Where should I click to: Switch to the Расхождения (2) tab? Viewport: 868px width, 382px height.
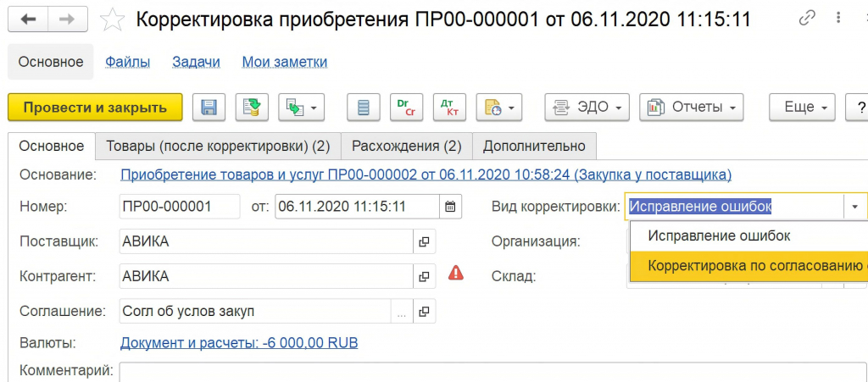(x=406, y=146)
